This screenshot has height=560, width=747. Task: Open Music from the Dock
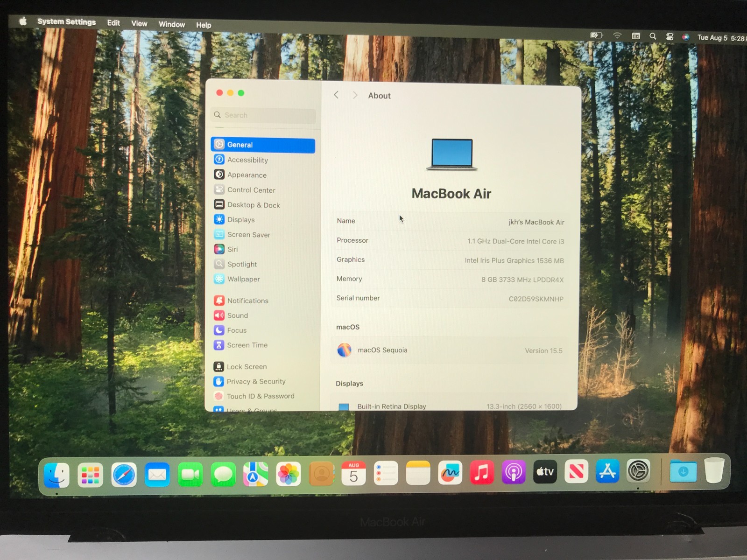click(482, 473)
